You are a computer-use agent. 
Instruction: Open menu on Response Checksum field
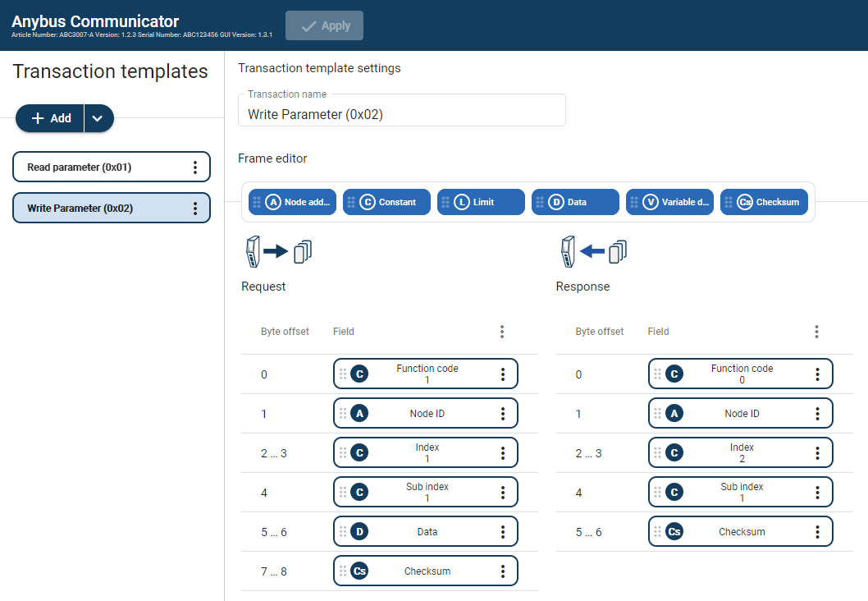tap(817, 531)
